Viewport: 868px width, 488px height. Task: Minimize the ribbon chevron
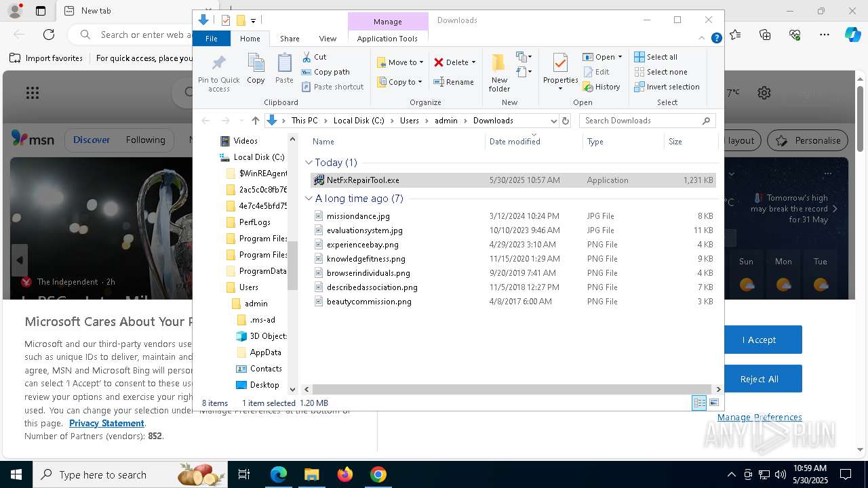point(703,39)
